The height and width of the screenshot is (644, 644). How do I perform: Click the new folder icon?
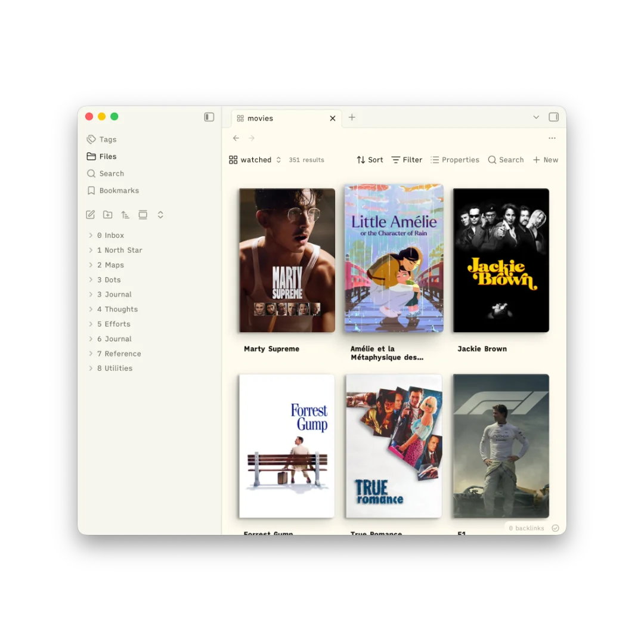(x=108, y=215)
